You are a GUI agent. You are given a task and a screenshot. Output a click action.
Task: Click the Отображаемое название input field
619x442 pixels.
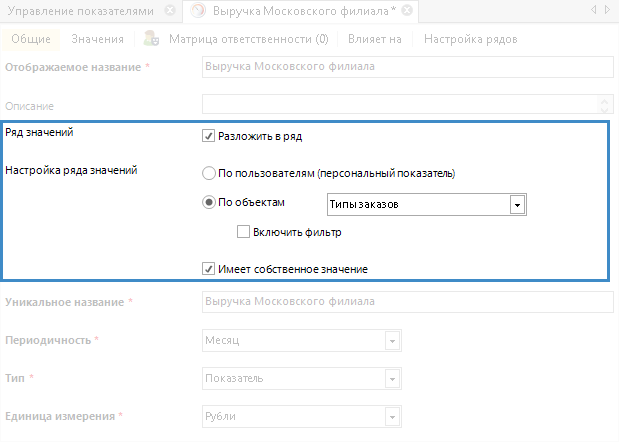(x=406, y=67)
